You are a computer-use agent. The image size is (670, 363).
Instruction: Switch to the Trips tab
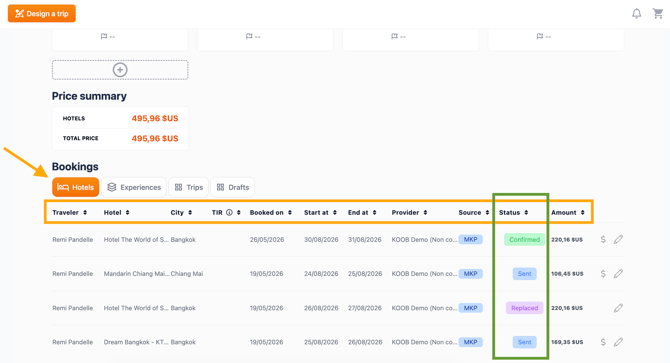(x=188, y=187)
